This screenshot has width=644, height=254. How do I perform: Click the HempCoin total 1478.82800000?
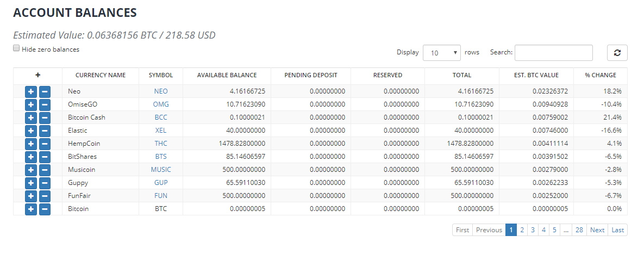[470, 144]
